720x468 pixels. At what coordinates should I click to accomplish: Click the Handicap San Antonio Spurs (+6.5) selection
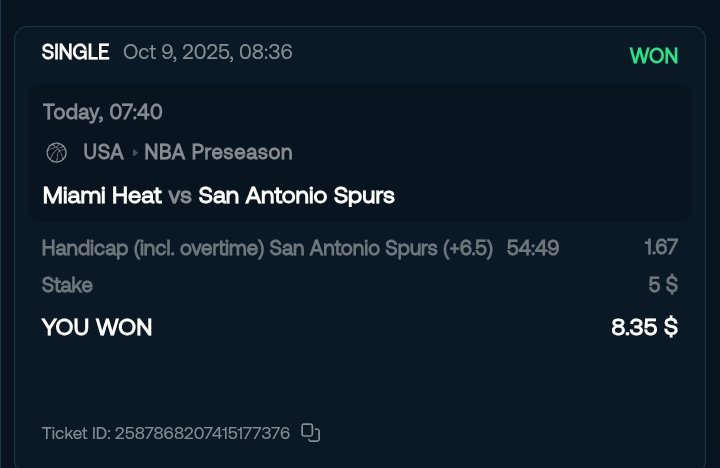point(267,248)
